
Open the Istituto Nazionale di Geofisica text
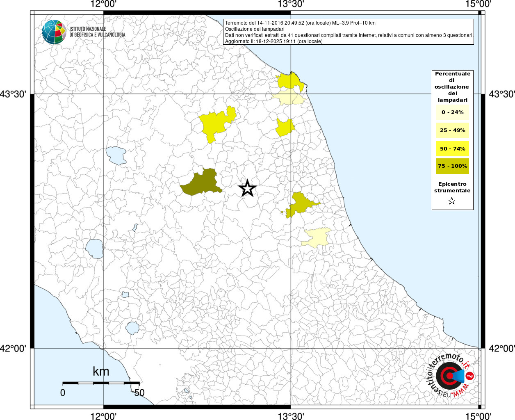[x=97, y=32]
